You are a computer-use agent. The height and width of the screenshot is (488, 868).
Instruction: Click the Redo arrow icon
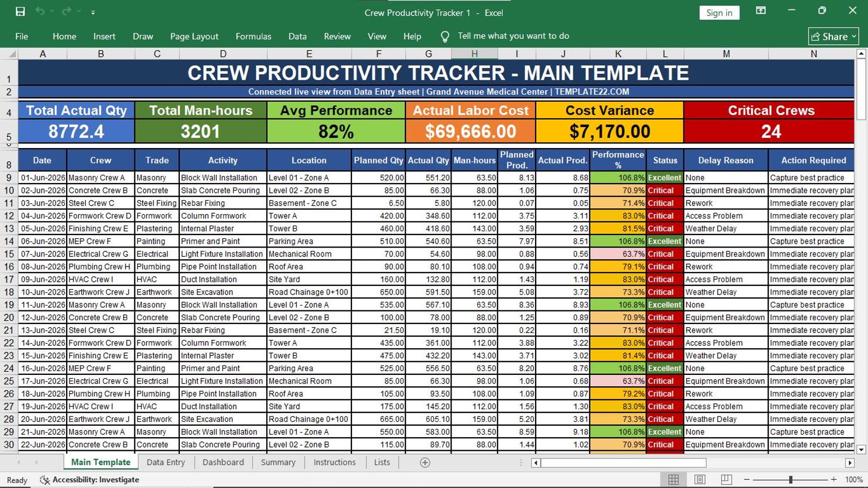pyautogui.click(x=66, y=11)
